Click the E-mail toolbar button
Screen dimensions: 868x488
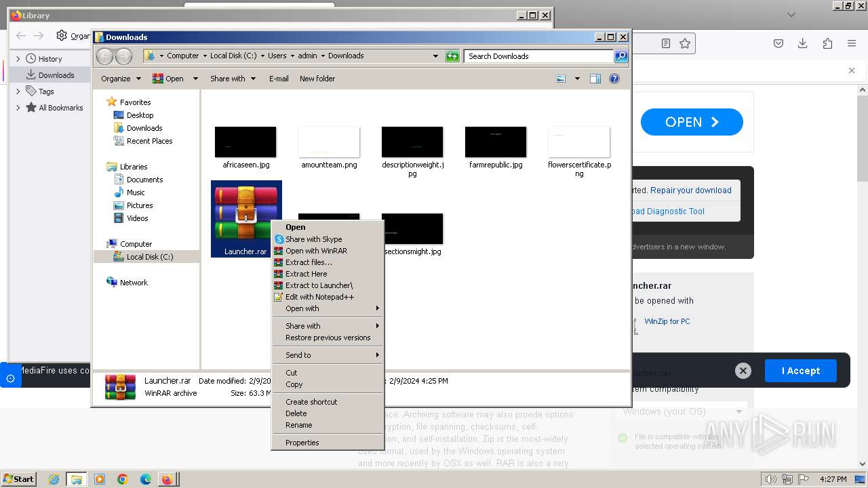point(279,79)
